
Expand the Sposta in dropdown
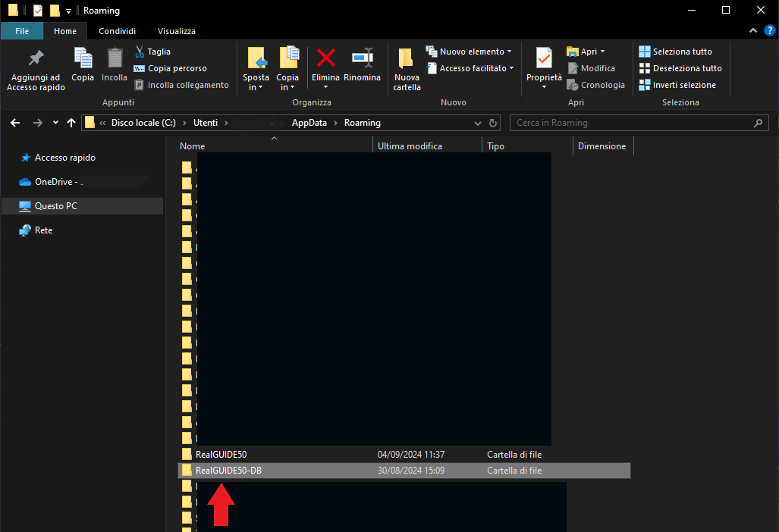[256, 83]
